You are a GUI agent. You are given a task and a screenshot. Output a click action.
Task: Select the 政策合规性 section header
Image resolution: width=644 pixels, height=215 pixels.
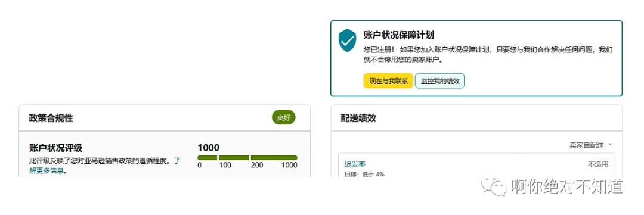click(x=51, y=118)
